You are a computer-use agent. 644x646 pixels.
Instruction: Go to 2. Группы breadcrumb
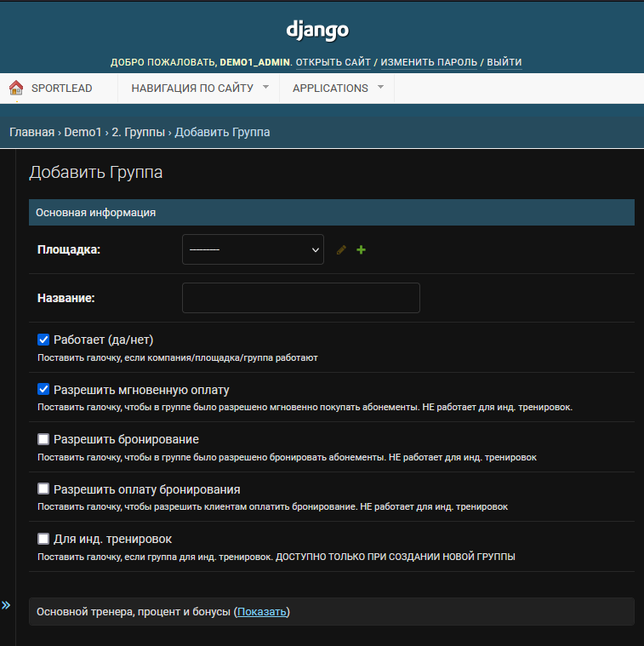pos(139,132)
